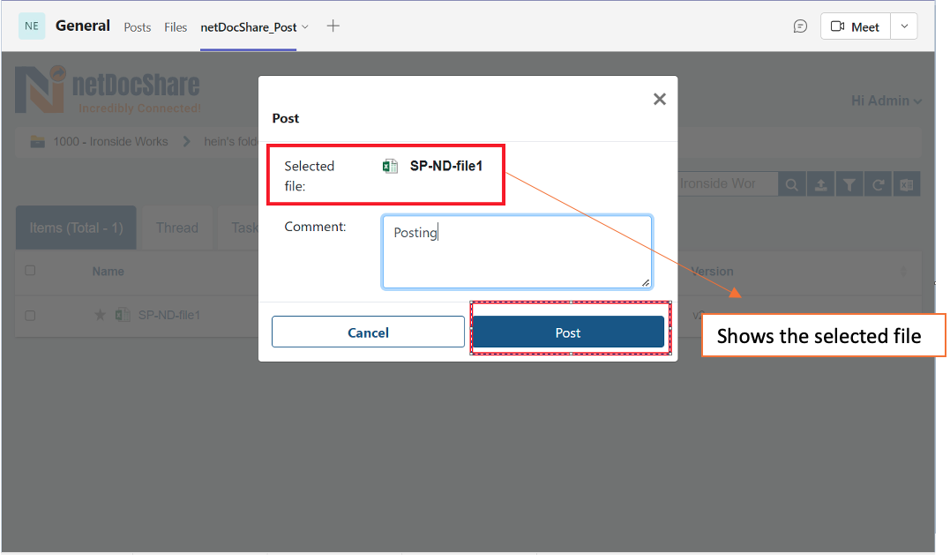Viewport: 950px width, 560px height.
Task: Start a meeting with Meet button
Action: pyautogui.click(x=855, y=26)
